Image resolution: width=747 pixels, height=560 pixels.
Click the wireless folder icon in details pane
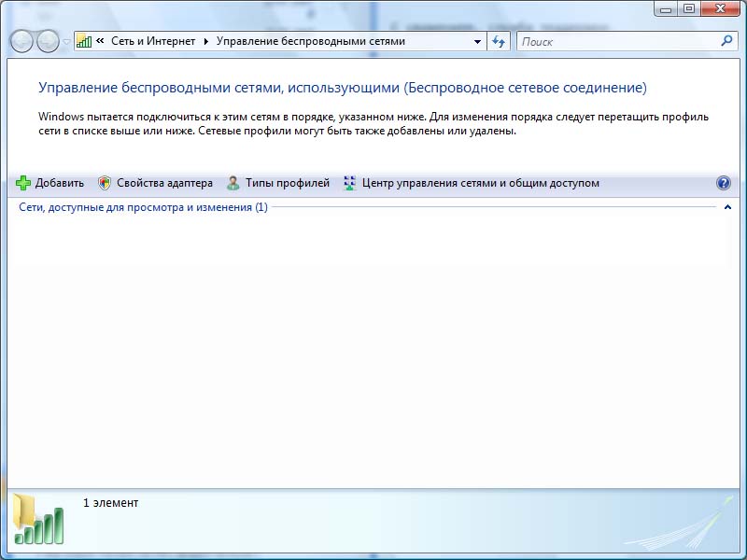pyautogui.click(x=38, y=520)
